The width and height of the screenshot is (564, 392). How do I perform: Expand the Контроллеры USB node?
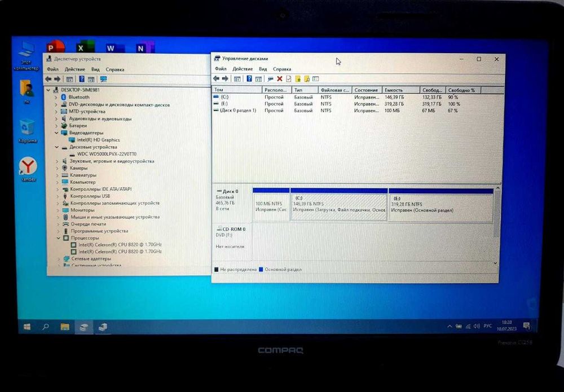58,196
